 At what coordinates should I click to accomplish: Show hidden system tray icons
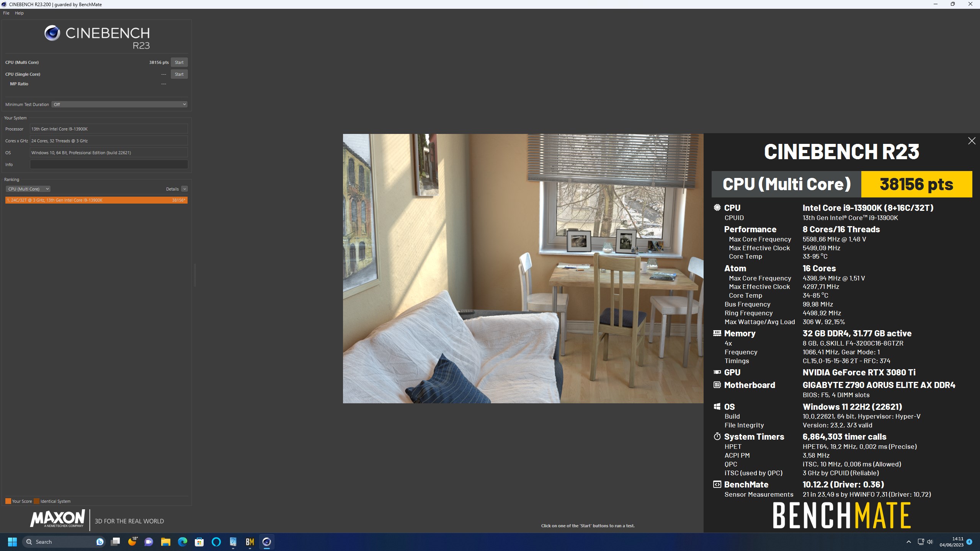[908, 542]
